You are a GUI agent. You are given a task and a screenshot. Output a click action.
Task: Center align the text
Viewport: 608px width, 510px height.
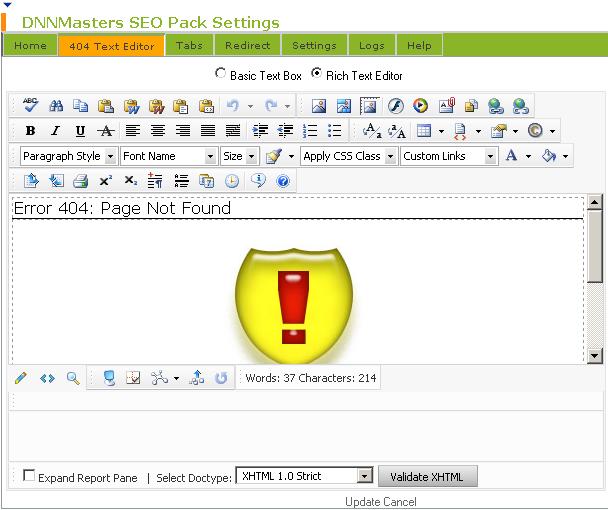coord(158,130)
